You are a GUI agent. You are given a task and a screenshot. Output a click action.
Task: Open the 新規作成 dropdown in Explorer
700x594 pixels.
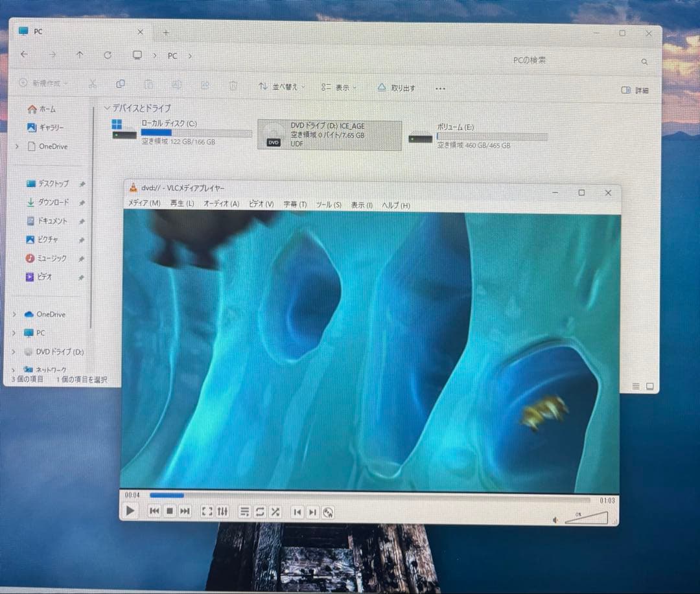[43, 84]
